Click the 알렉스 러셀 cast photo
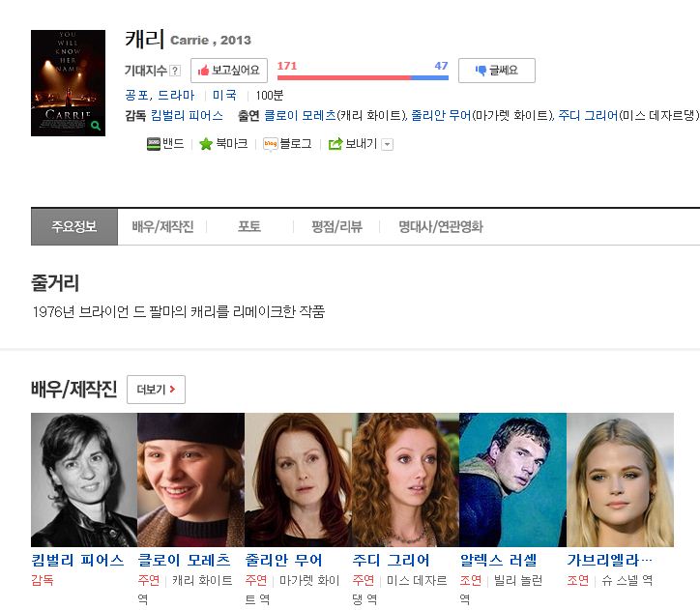700x610 pixels. [512, 479]
